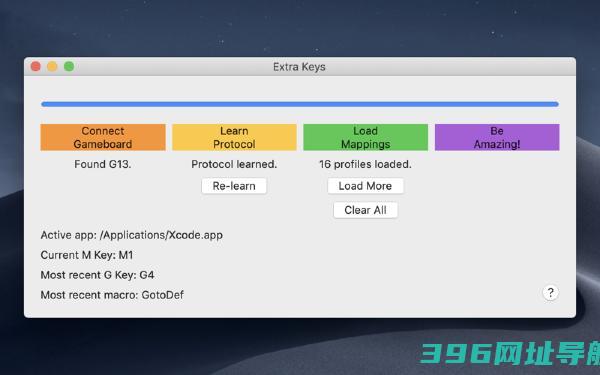Click the Connect Gameboard orange box
The image size is (600, 375).
(x=103, y=137)
